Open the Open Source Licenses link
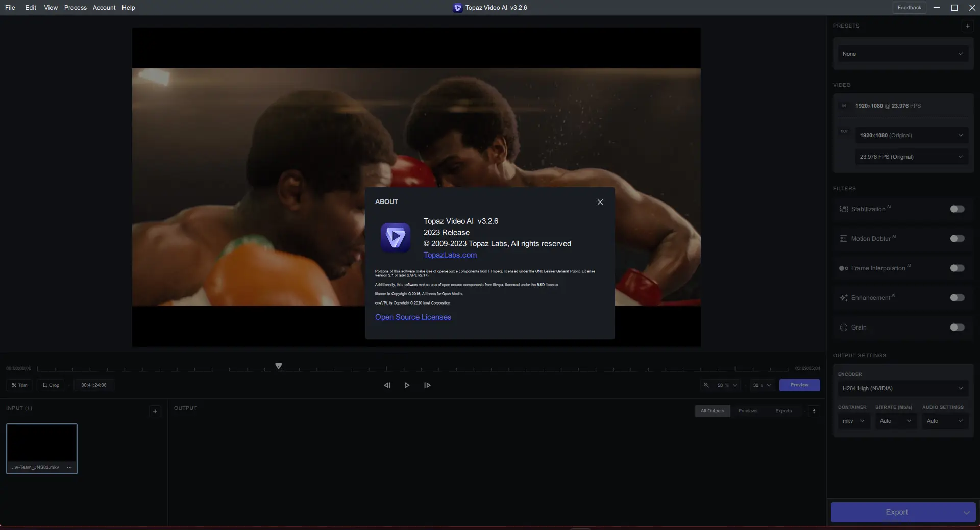The width and height of the screenshot is (980, 530). click(413, 317)
